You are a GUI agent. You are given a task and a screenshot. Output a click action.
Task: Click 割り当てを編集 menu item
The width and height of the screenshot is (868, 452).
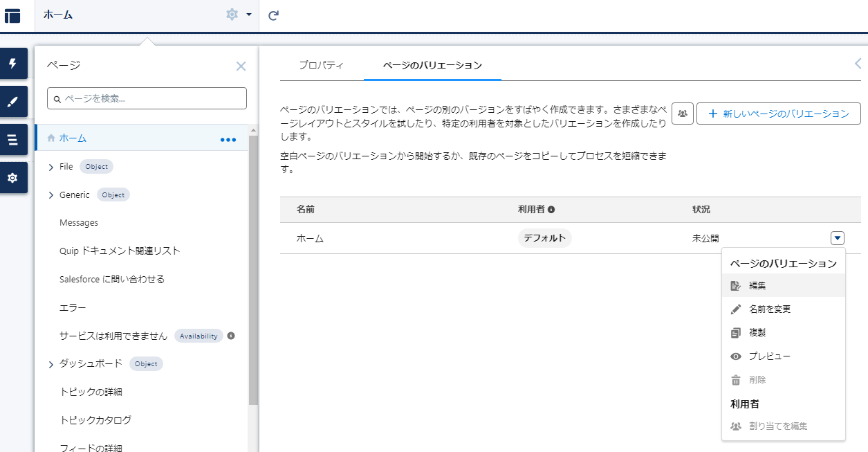(784, 426)
